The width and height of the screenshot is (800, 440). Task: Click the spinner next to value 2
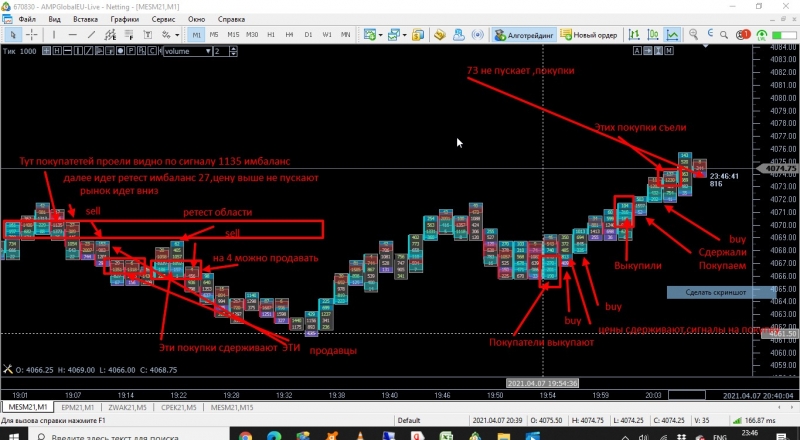point(233,51)
